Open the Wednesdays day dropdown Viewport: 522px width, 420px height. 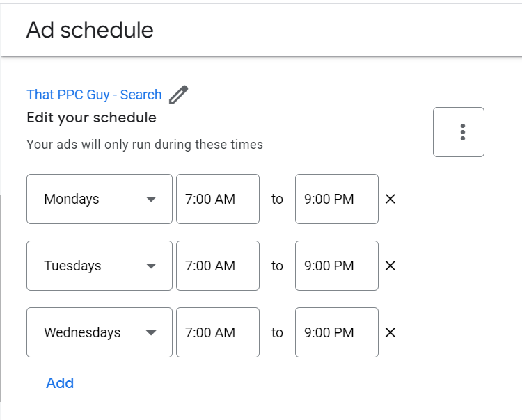(100, 332)
